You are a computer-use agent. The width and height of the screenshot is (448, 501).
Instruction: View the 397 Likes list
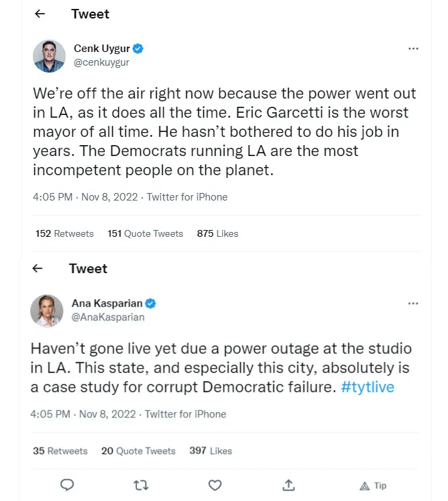point(211,451)
